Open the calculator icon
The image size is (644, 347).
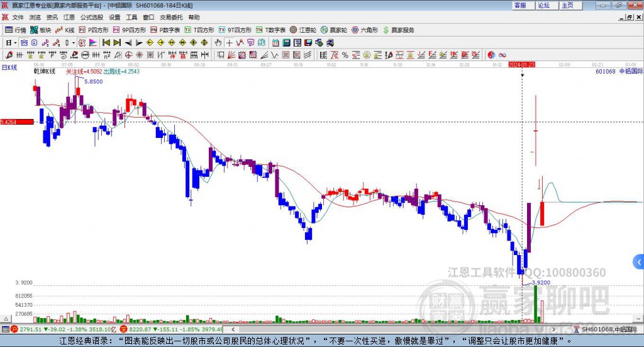286,43
